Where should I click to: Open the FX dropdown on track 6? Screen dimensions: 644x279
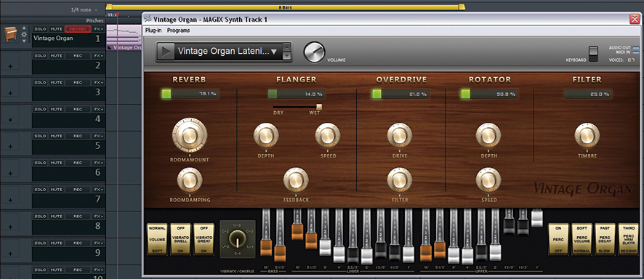tap(98, 163)
